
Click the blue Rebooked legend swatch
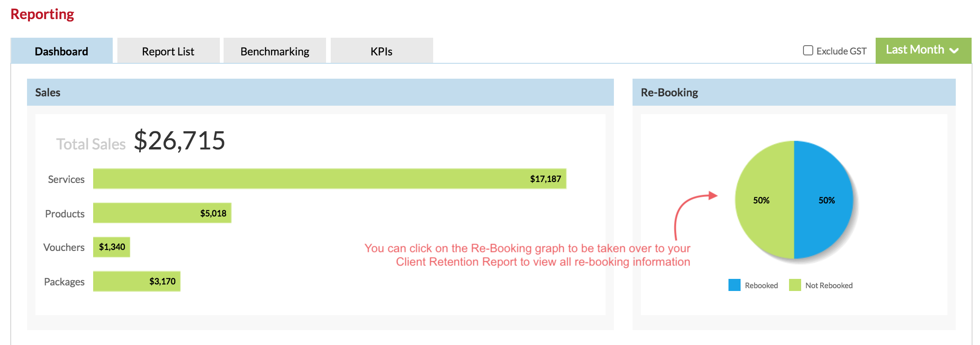735,285
